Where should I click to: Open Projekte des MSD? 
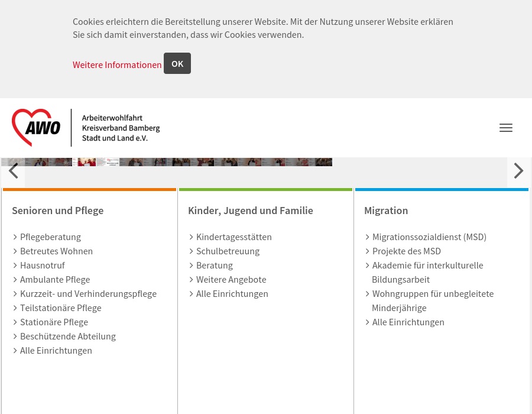[x=407, y=251]
